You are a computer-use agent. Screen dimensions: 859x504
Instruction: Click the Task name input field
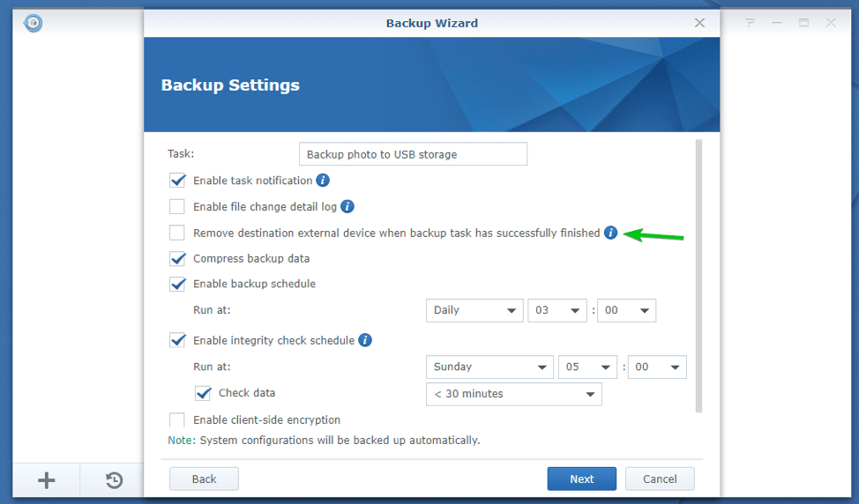click(413, 154)
